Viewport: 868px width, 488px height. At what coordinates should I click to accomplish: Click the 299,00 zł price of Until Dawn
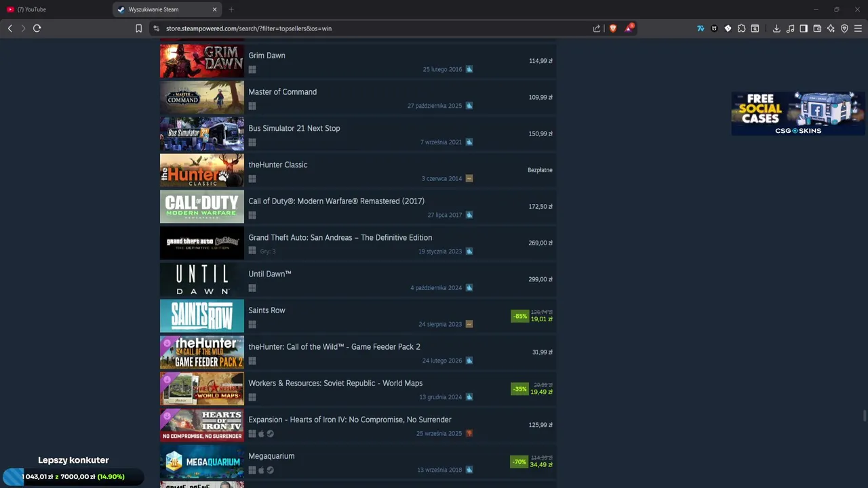tap(540, 279)
